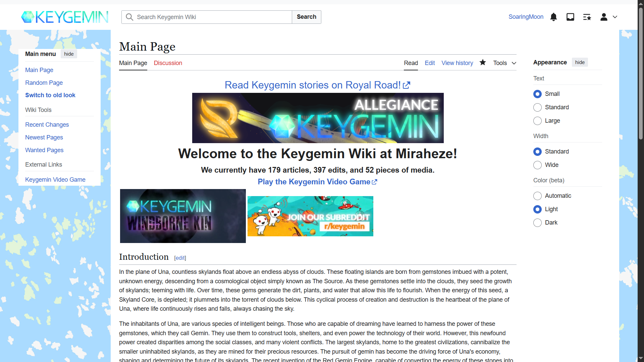
Task: Click the user avatar icon
Action: click(604, 17)
